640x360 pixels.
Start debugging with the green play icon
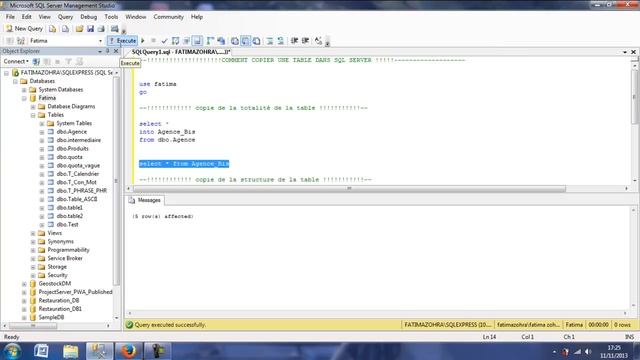[x=142, y=41]
